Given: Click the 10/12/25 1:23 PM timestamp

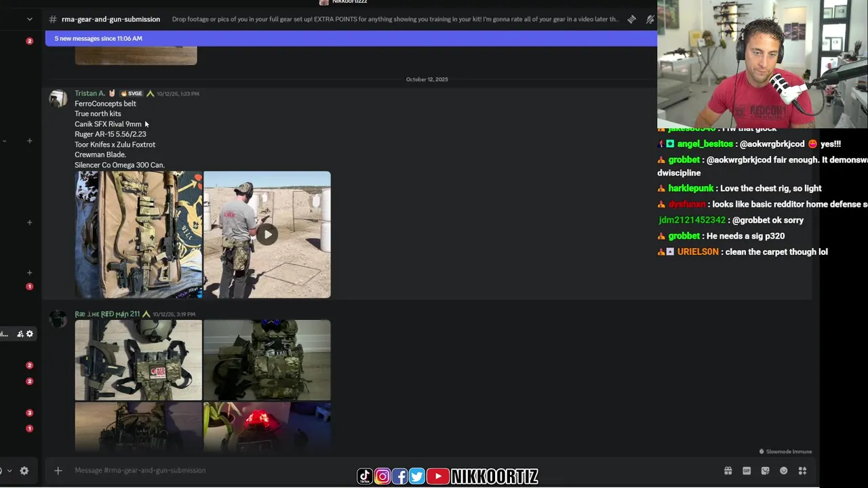Looking at the screenshot, I should tap(178, 94).
